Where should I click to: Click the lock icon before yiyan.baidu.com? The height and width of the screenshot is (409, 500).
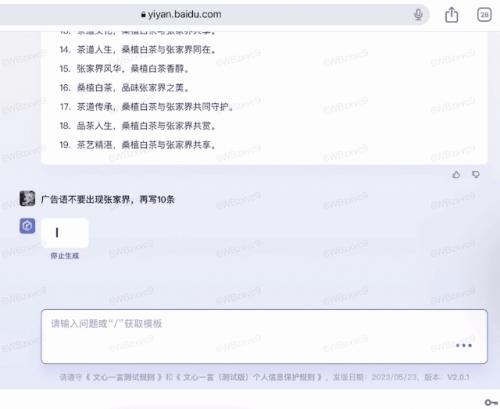click(x=143, y=15)
